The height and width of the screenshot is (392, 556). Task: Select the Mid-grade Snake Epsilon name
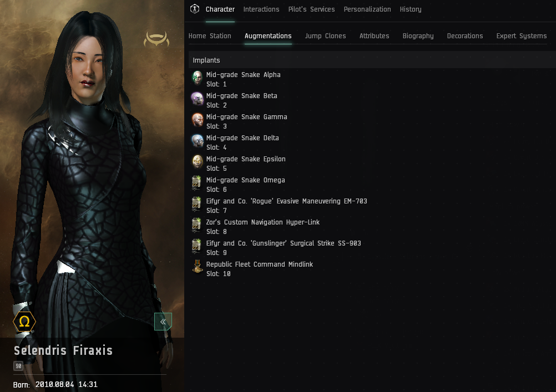(x=246, y=159)
